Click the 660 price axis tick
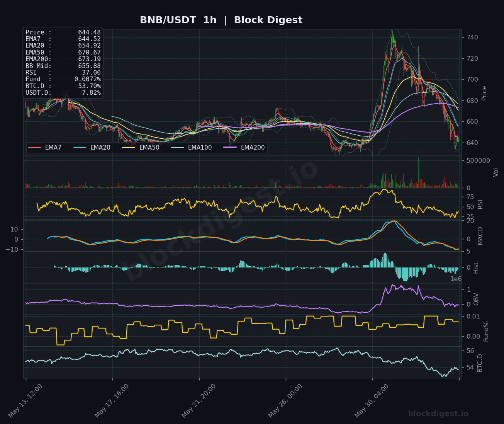 pyautogui.click(x=472, y=122)
